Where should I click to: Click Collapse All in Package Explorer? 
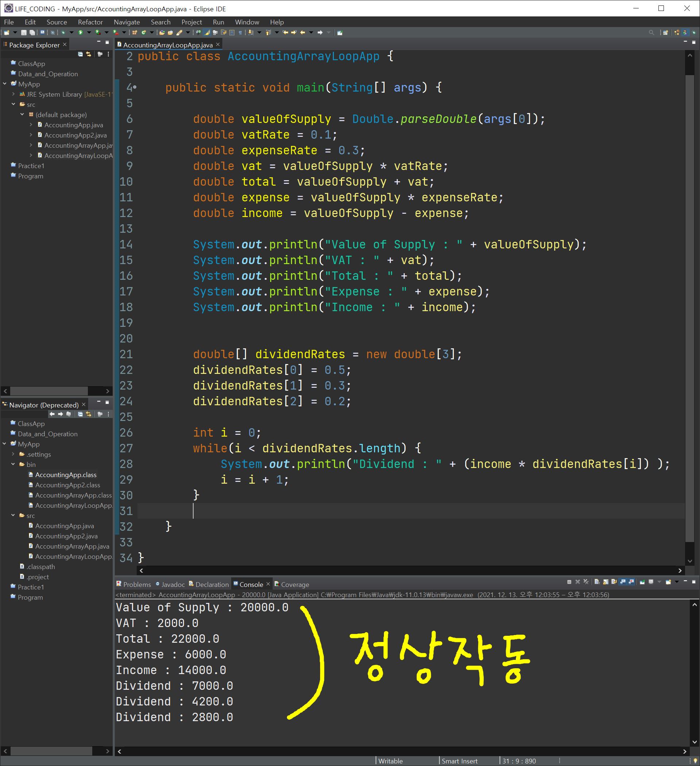point(80,54)
